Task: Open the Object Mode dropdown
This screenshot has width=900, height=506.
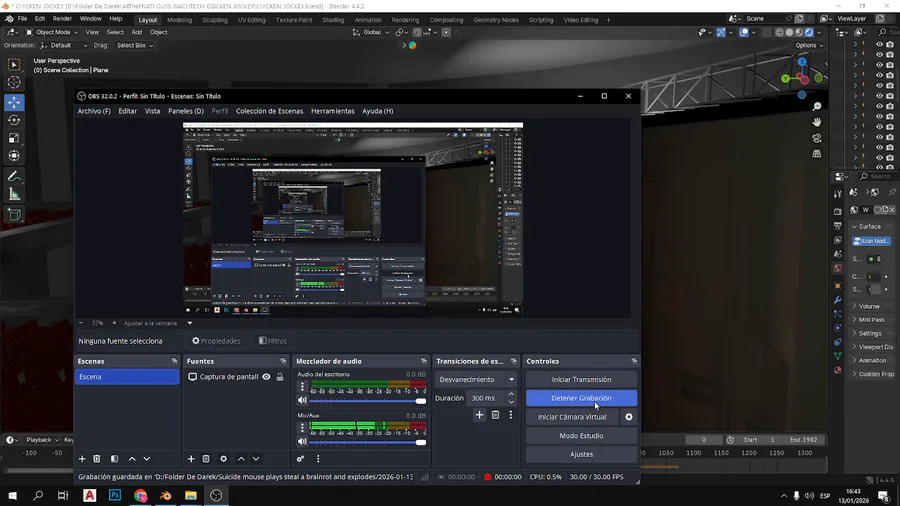Action: tap(52, 32)
